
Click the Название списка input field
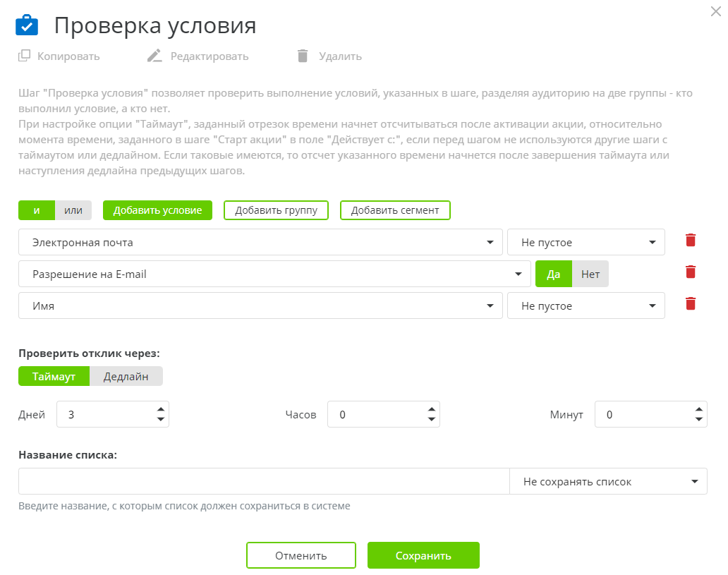(263, 480)
